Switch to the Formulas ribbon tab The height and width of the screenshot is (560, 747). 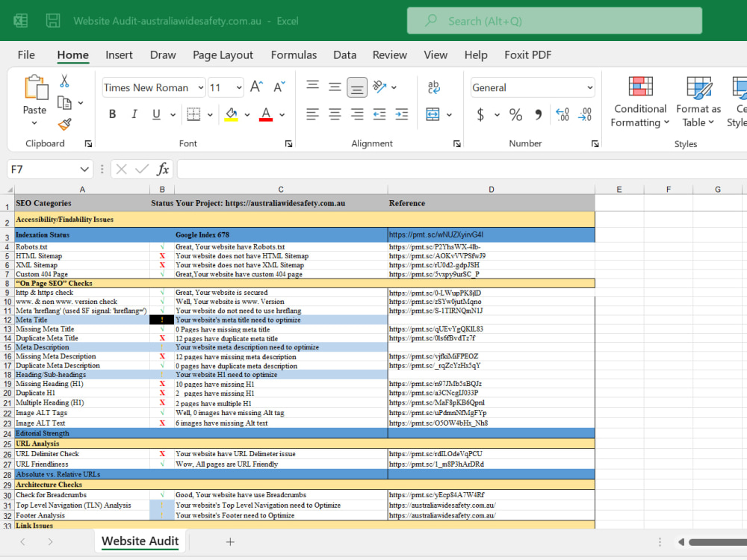[x=294, y=55]
